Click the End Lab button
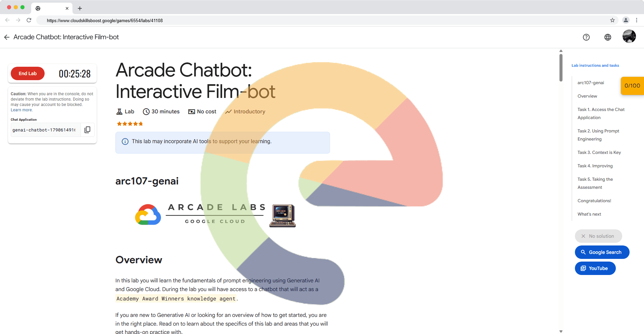This screenshot has height=334, width=644. point(28,73)
